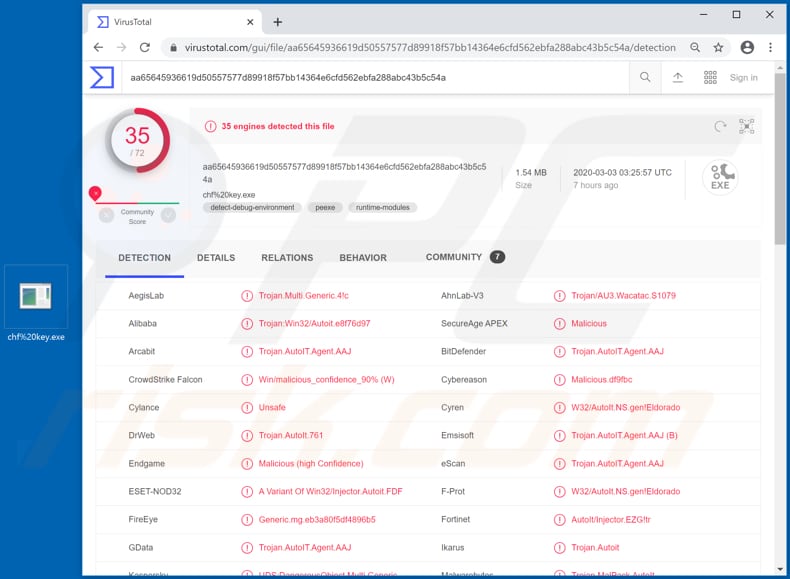The height and width of the screenshot is (579, 790).
Task: Select the COMMUNITY tab
Action: [454, 257]
